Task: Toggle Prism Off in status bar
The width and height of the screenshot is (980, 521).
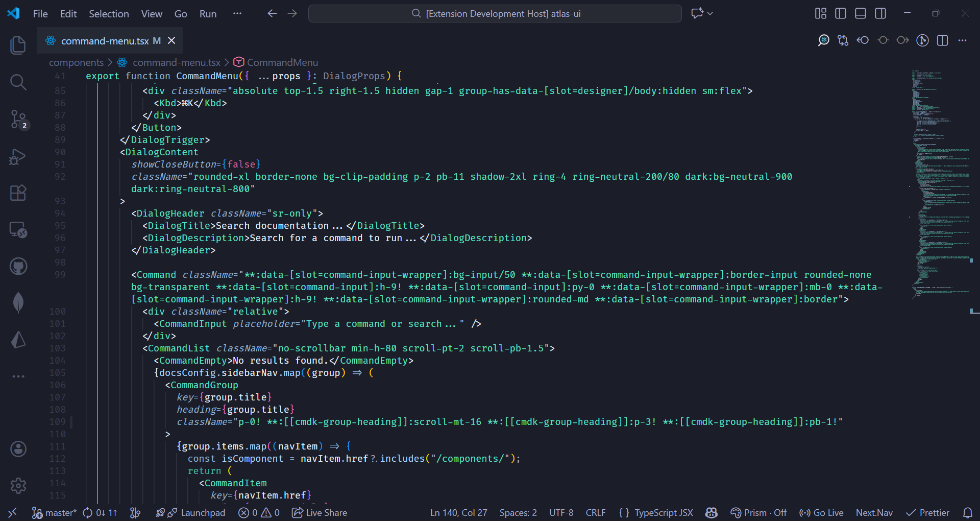Action: (758, 512)
